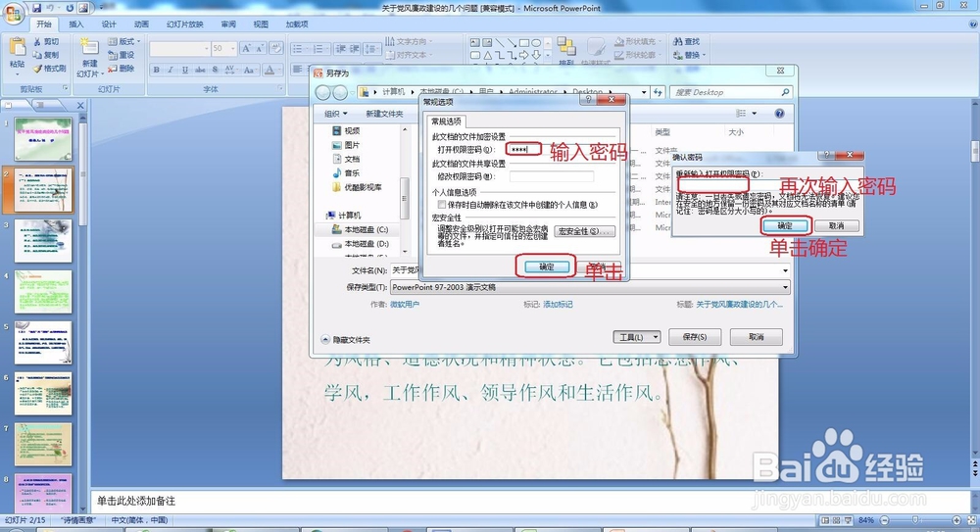Click Save icon in quick access toolbar
The height and width of the screenshot is (532, 980).
coord(37,8)
